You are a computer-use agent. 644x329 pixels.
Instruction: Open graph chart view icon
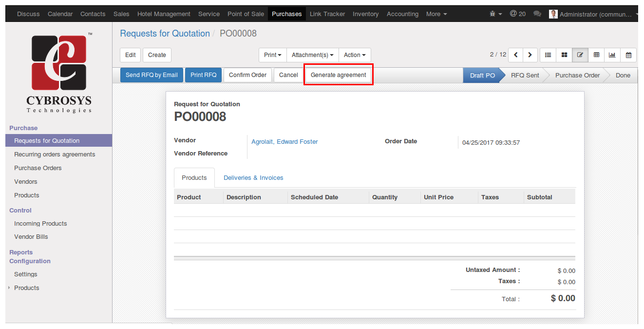[x=612, y=55]
